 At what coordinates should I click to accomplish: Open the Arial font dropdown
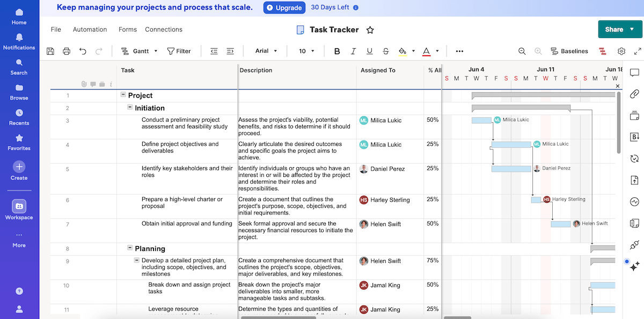tap(265, 51)
